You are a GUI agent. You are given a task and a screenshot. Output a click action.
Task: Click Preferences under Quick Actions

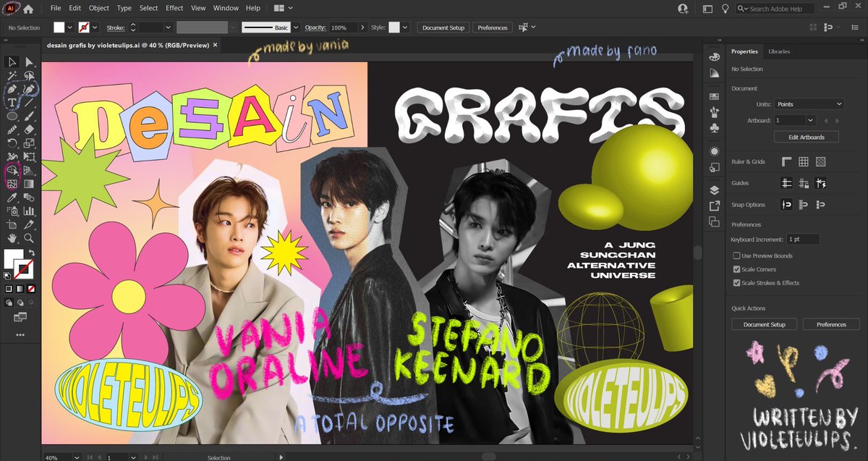(x=831, y=324)
